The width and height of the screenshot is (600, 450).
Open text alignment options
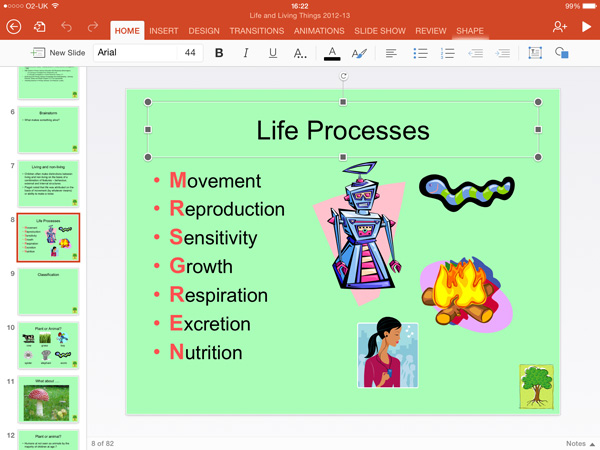(391, 53)
